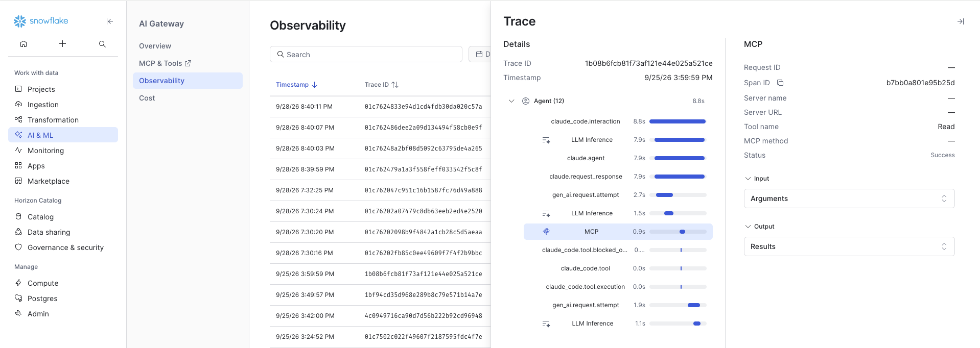Open Compute under Manage
The image size is (980, 348).
tap(63, 283)
